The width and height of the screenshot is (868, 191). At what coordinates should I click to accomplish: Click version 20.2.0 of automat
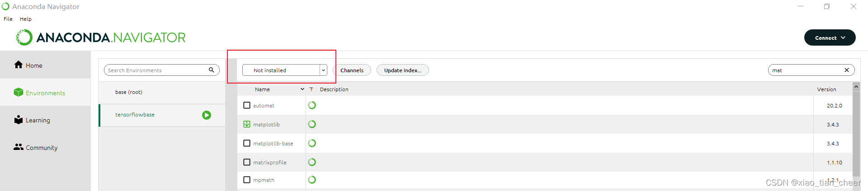(x=834, y=106)
